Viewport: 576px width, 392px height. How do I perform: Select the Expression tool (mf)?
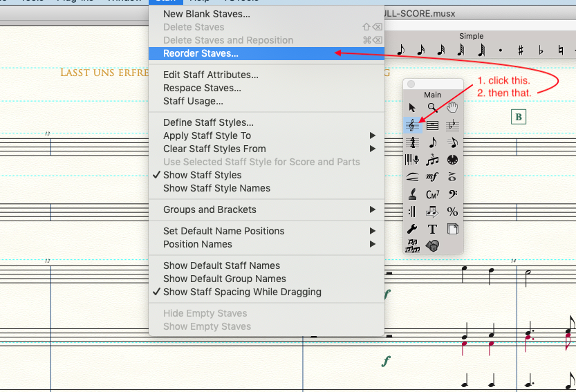tap(432, 177)
